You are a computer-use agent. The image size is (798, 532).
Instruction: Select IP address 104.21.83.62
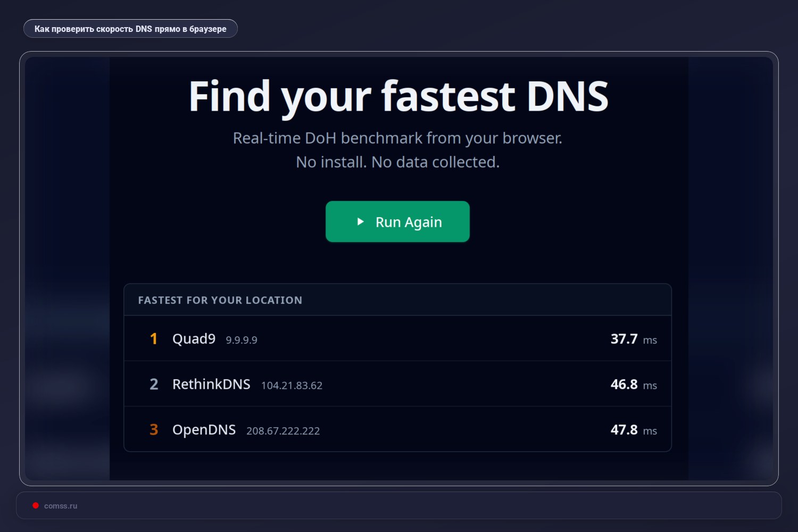[x=291, y=385]
